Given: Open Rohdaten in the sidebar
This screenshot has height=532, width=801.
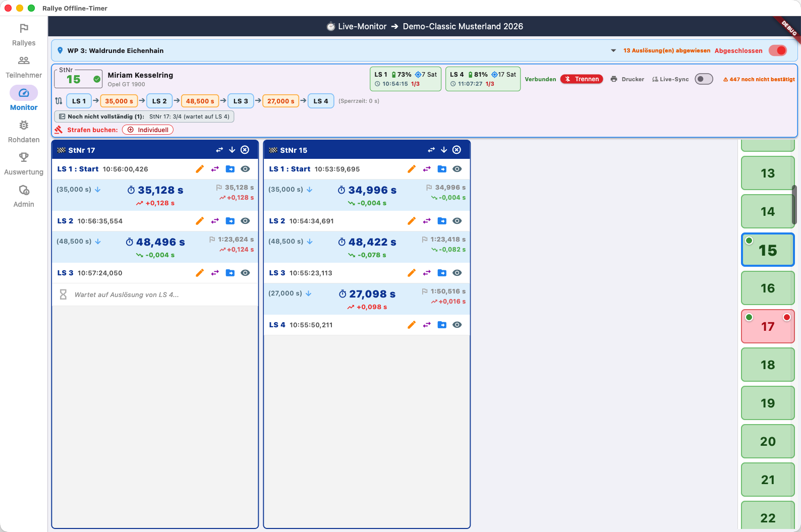Looking at the screenshot, I should tap(24, 131).
